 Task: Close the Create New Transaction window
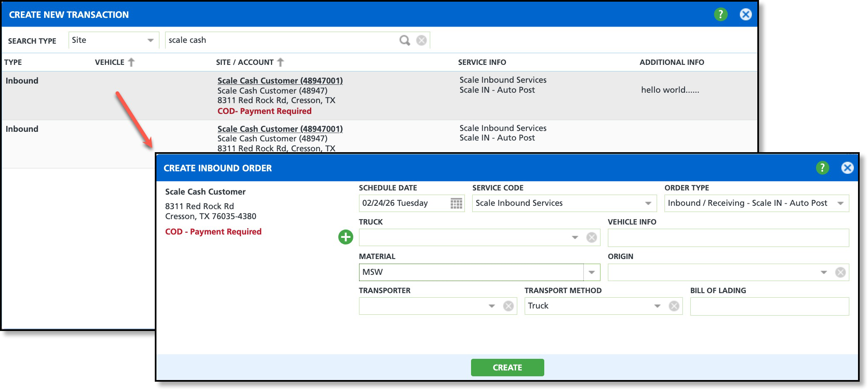click(x=746, y=15)
